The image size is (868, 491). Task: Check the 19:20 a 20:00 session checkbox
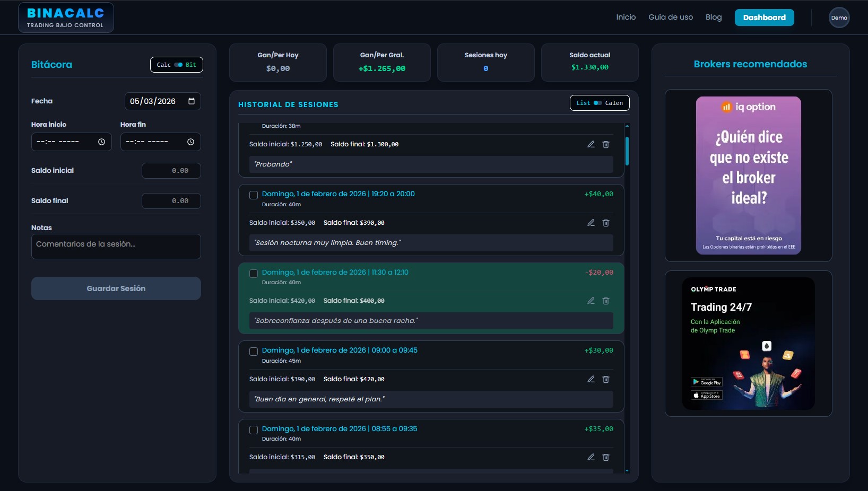254,195
